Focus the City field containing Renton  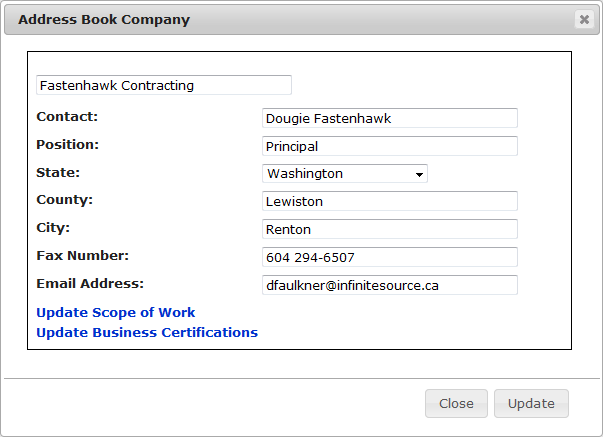coord(389,229)
